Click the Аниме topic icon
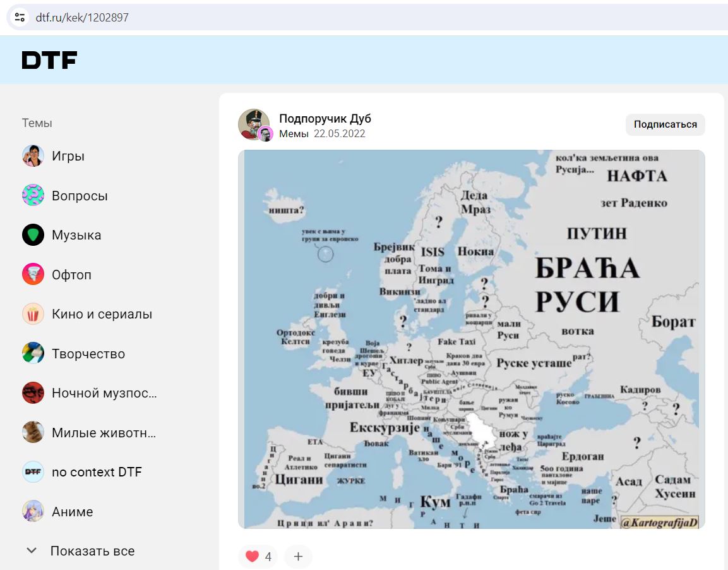The image size is (728, 570). (33, 511)
